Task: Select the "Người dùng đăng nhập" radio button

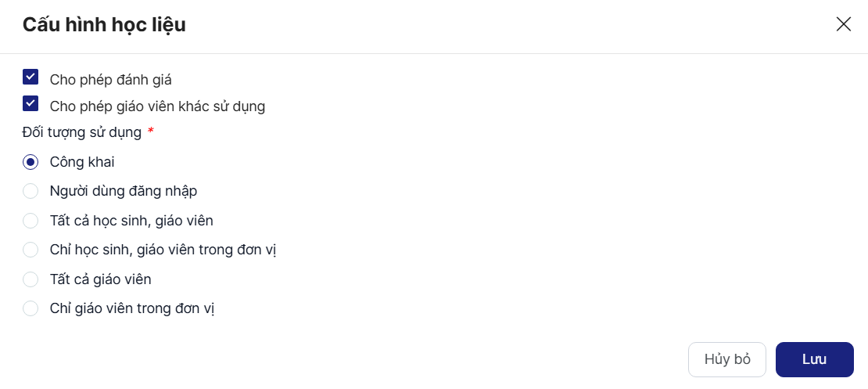Action: coord(30,191)
